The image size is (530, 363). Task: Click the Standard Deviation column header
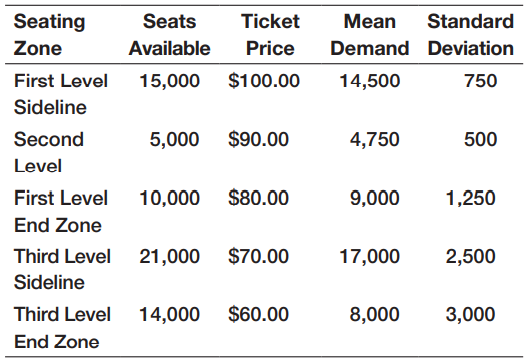click(x=471, y=35)
